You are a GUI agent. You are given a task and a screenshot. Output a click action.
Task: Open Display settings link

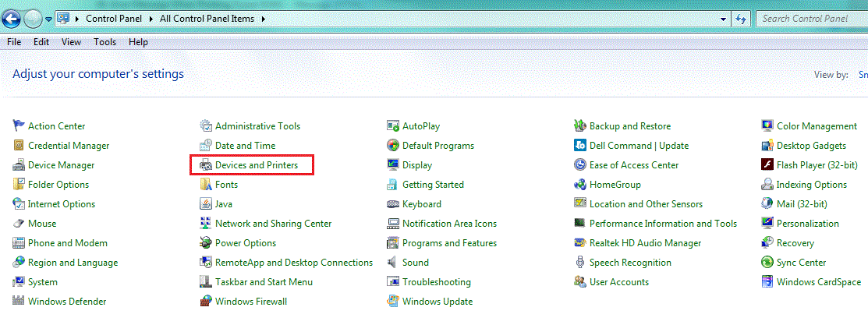(x=417, y=165)
